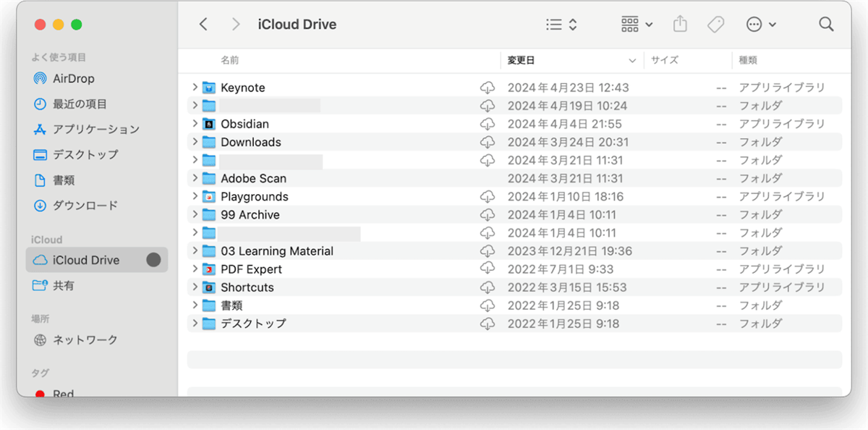
Task: Expand the 99 Archive folder
Action: point(195,215)
